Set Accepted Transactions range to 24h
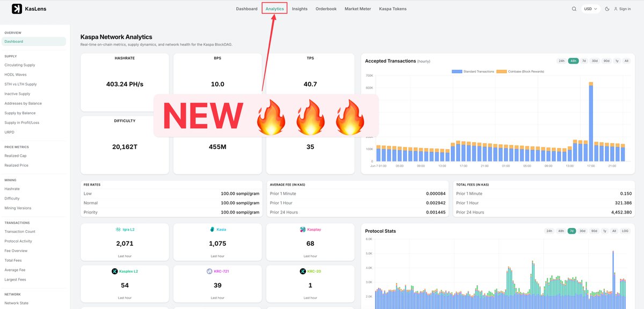 click(561, 61)
